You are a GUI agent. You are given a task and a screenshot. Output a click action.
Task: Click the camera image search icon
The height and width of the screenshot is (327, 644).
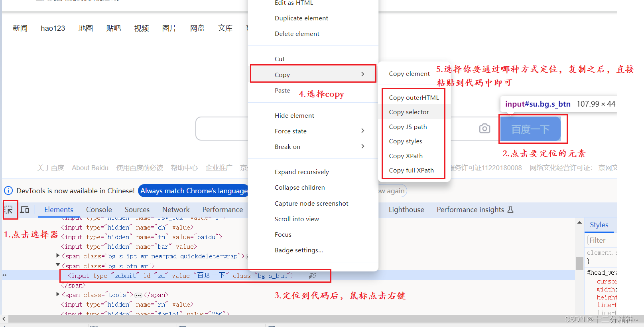[484, 129]
